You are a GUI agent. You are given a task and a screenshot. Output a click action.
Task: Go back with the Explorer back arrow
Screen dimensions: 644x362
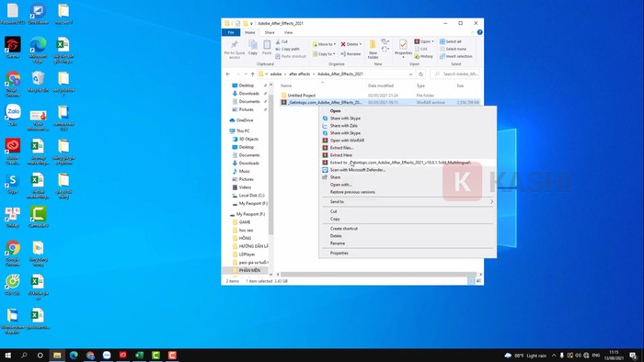point(228,74)
